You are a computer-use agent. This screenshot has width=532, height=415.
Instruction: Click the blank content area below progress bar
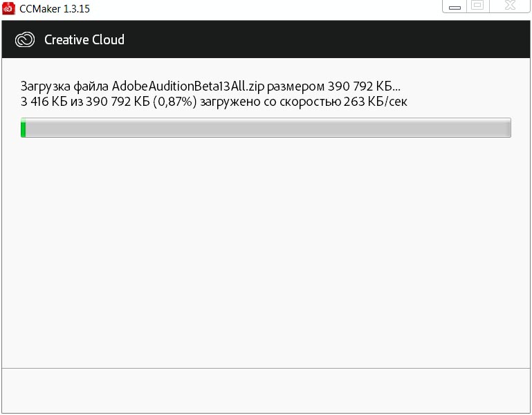click(266, 249)
